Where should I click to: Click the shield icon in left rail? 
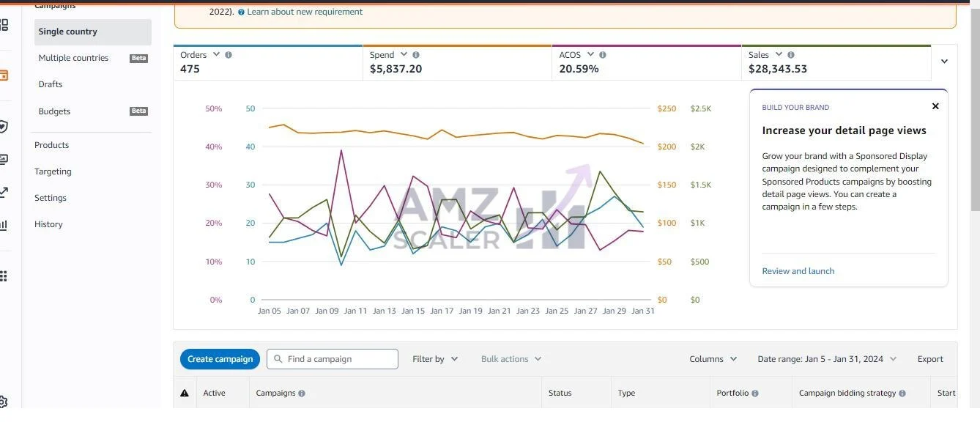tap(4, 126)
